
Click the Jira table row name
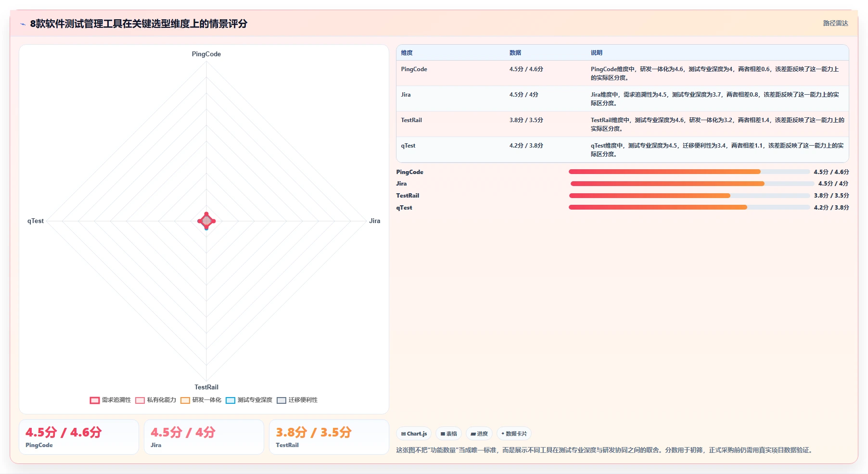click(406, 95)
